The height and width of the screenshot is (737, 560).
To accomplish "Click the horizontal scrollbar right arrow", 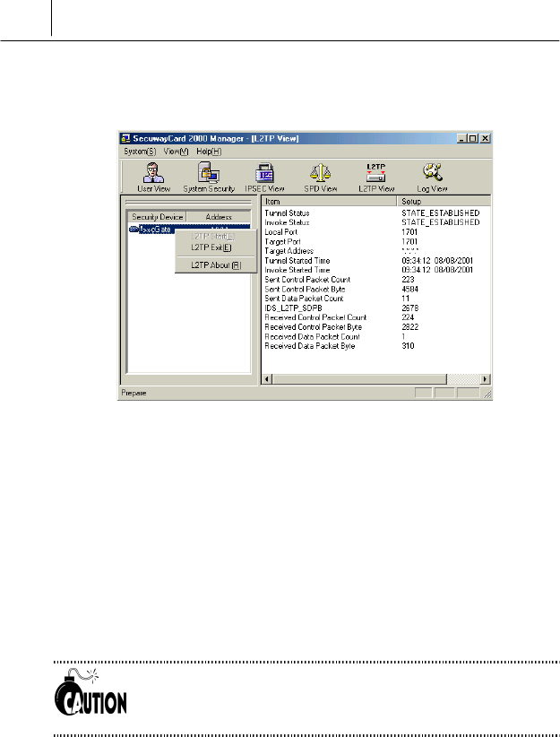I will click(486, 379).
